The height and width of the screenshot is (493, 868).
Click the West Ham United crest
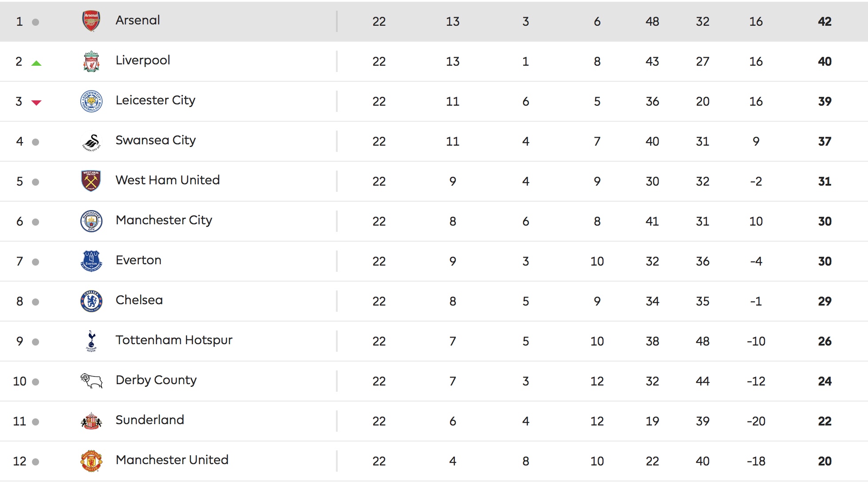[91, 181]
